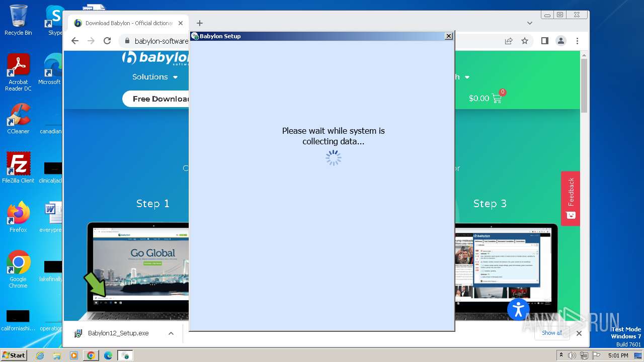
Task: Open the shopping cart $0.00
Action: pos(486,98)
